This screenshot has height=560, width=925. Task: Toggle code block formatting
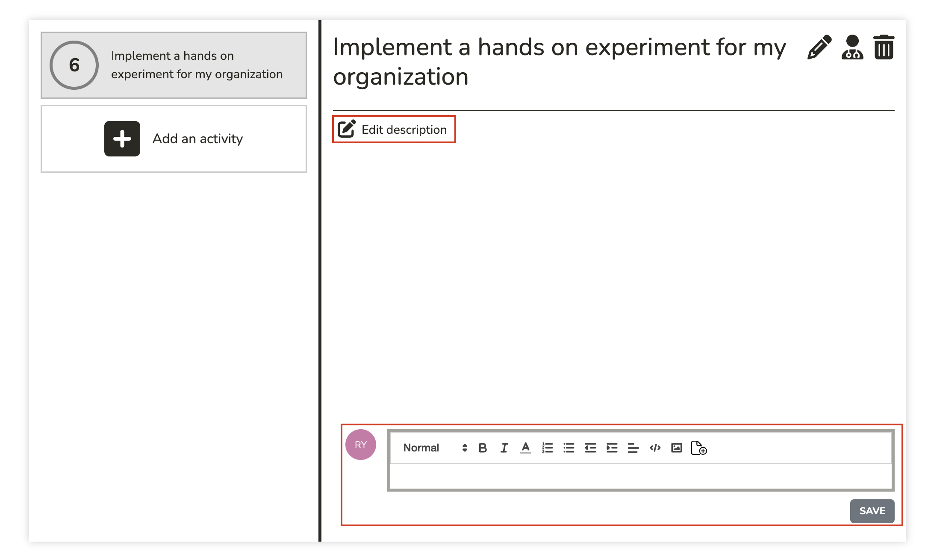[655, 448]
